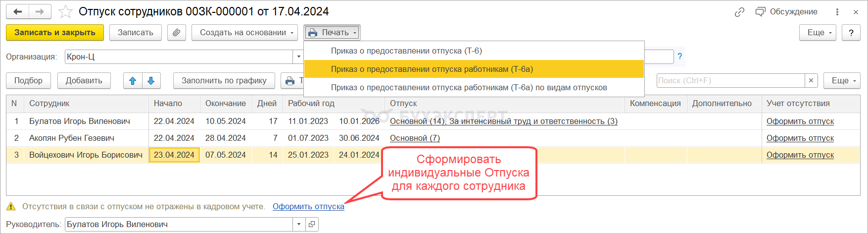868x234 pixels.
Task: Open help with question mark button
Action: (x=851, y=32)
